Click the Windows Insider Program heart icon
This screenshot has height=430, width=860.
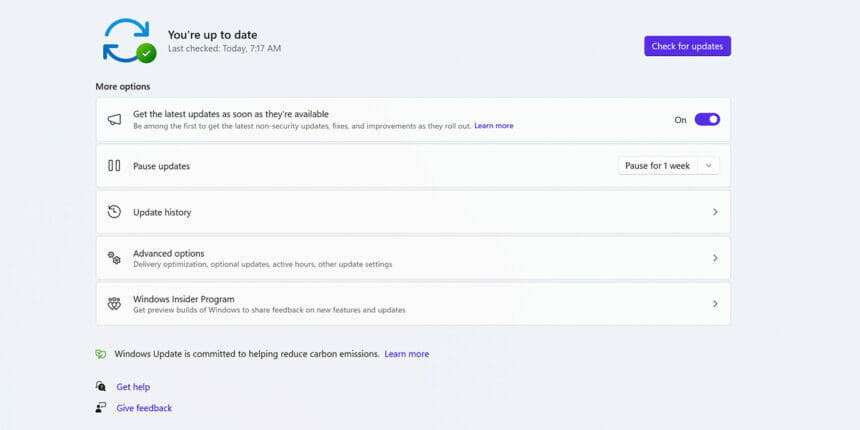click(114, 303)
